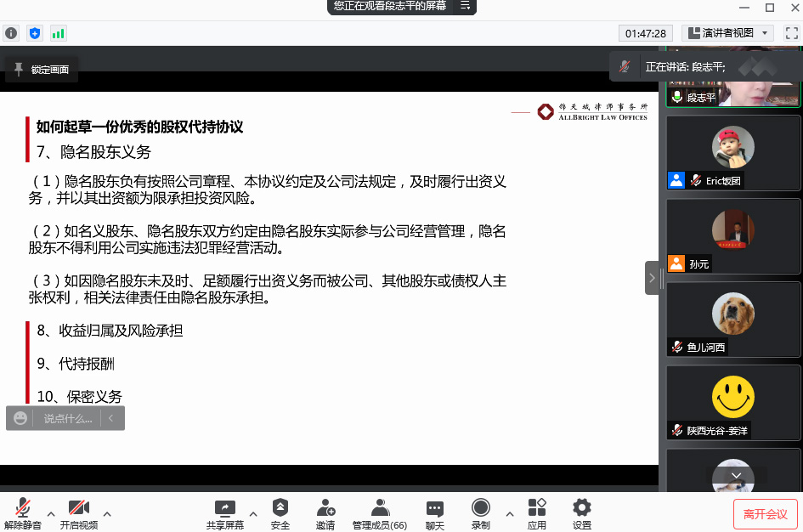803x532 pixels.
Task: Open the recording options chevron
Action: tap(509, 514)
